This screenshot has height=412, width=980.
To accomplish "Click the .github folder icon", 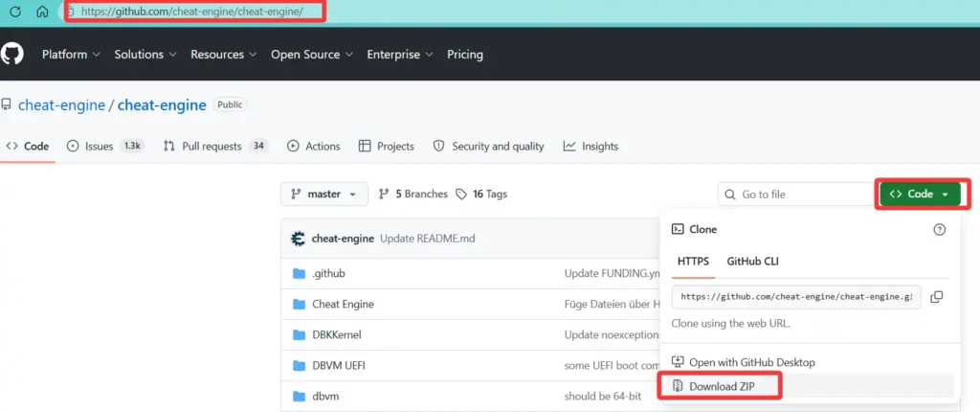I will (x=299, y=274).
